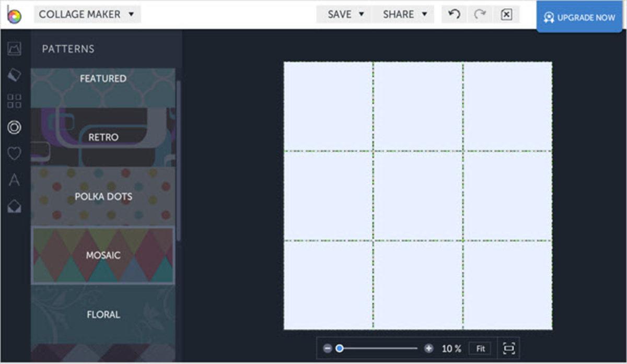The height and width of the screenshot is (364, 627).
Task: Open the Save dropdown menu
Action: point(345,15)
